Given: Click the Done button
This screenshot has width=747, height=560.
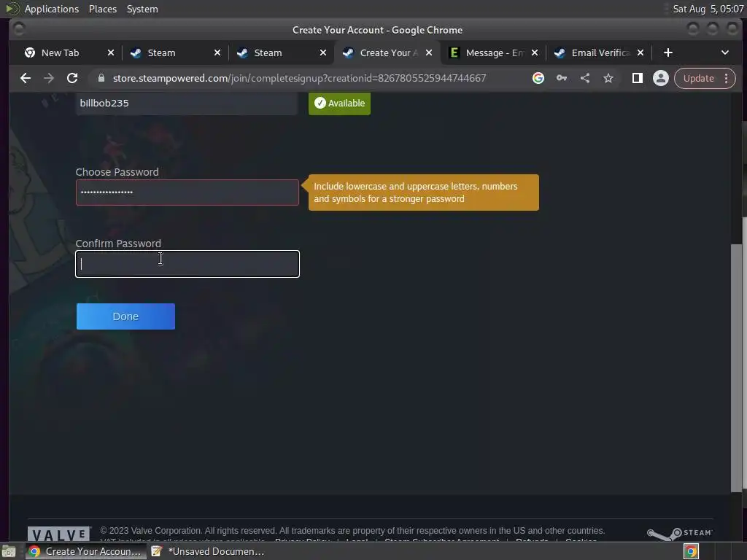Looking at the screenshot, I should [125, 316].
